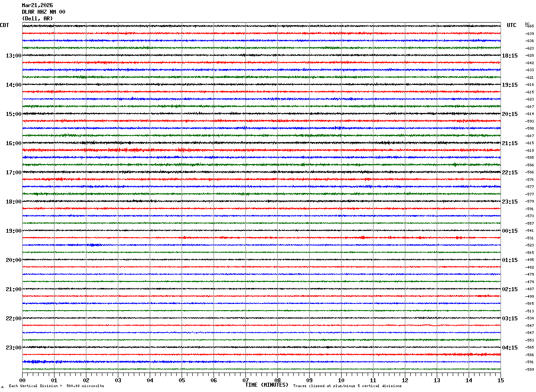Viewport: 536px width, 392px height.
Task: Select the 22:15 UTC time label
Action: (510, 173)
